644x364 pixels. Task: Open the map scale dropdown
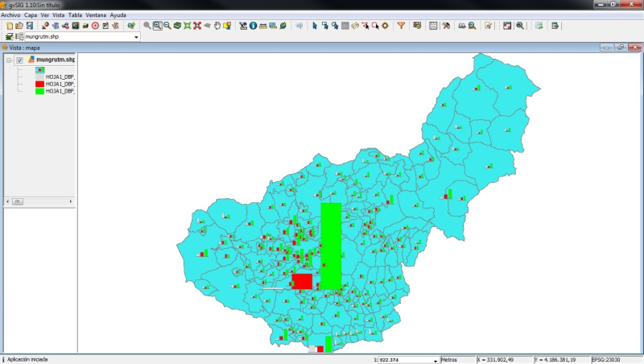click(436, 360)
